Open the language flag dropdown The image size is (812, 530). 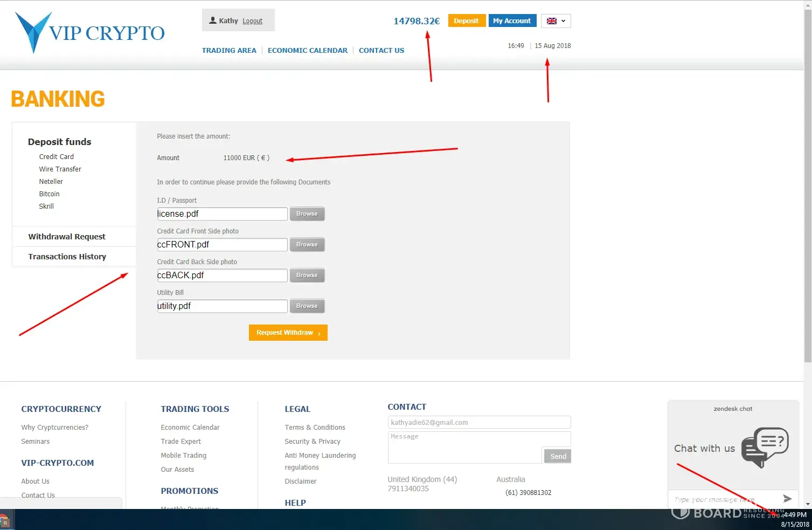(556, 21)
